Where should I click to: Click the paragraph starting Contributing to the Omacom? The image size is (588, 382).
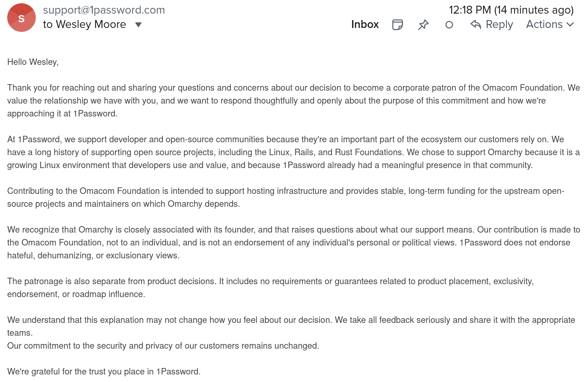[286, 197]
